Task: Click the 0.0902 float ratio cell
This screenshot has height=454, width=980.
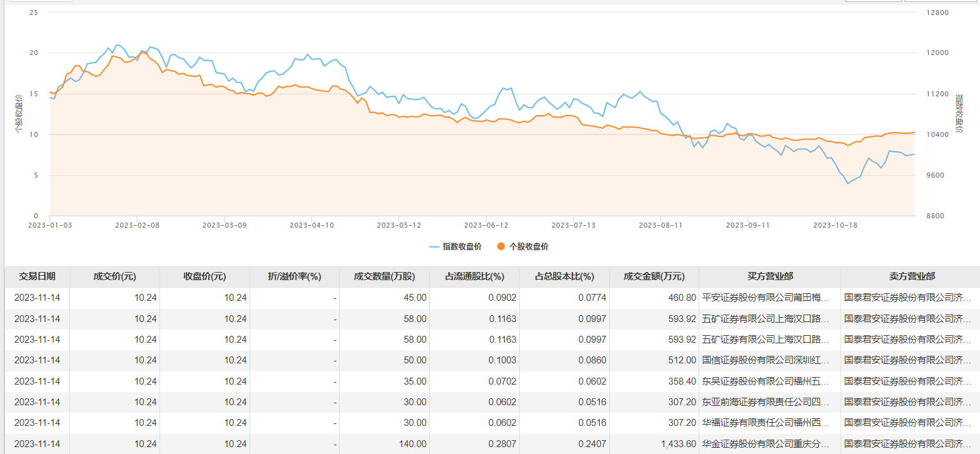Action: pyautogui.click(x=475, y=298)
